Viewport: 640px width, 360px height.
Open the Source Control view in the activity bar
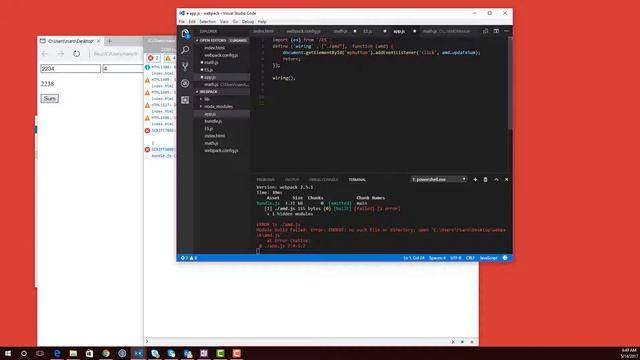(x=185, y=67)
